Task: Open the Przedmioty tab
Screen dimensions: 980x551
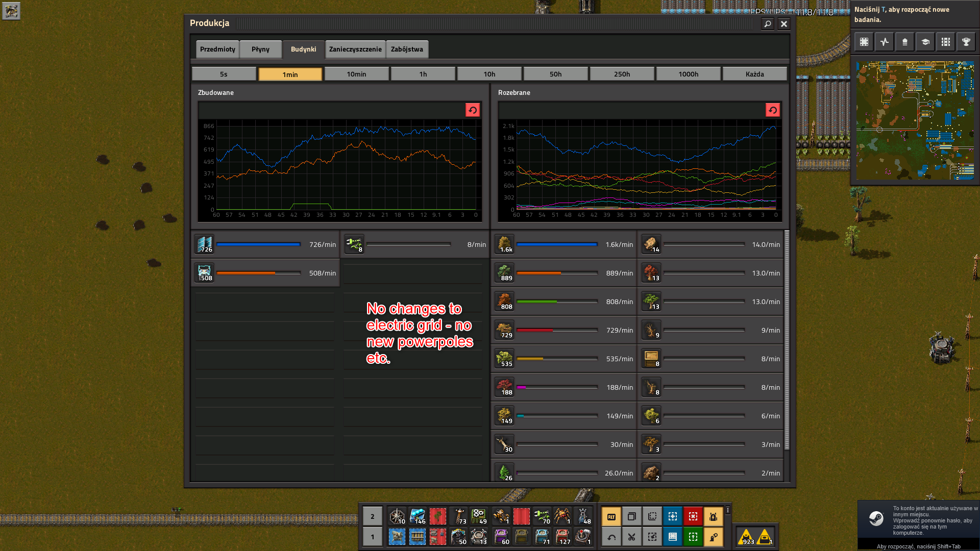Action: (217, 49)
